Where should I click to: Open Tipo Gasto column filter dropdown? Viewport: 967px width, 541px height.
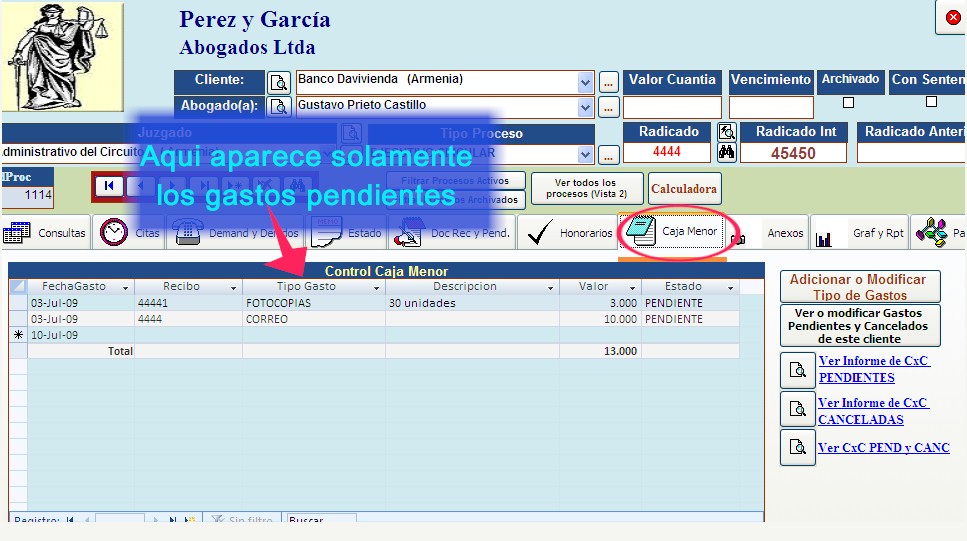[x=377, y=287]
